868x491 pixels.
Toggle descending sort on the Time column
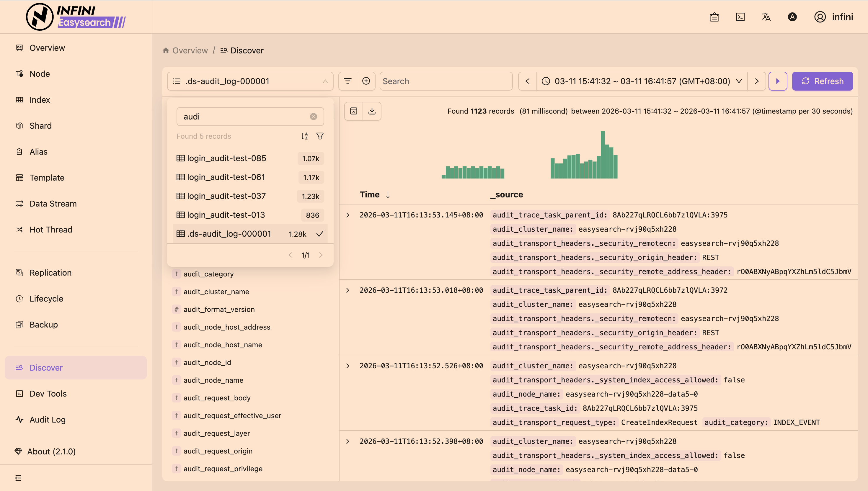(x=388, y=194)
